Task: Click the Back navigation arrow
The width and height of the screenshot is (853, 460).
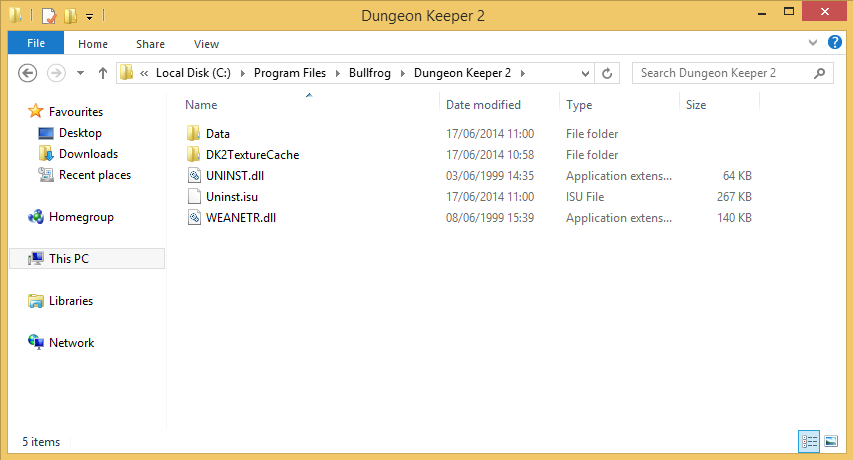Action: coord(28,73)
